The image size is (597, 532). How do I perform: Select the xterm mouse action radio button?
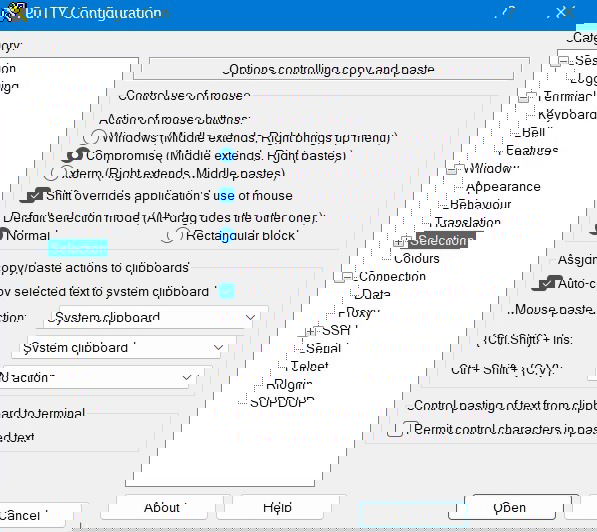tap(60, 174)
